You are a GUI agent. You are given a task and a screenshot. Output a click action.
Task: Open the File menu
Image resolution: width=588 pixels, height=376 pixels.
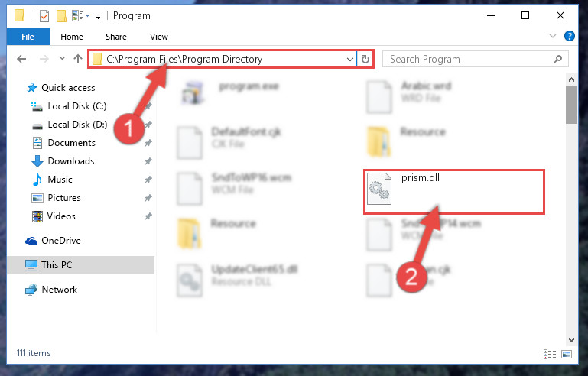(28, 37)
